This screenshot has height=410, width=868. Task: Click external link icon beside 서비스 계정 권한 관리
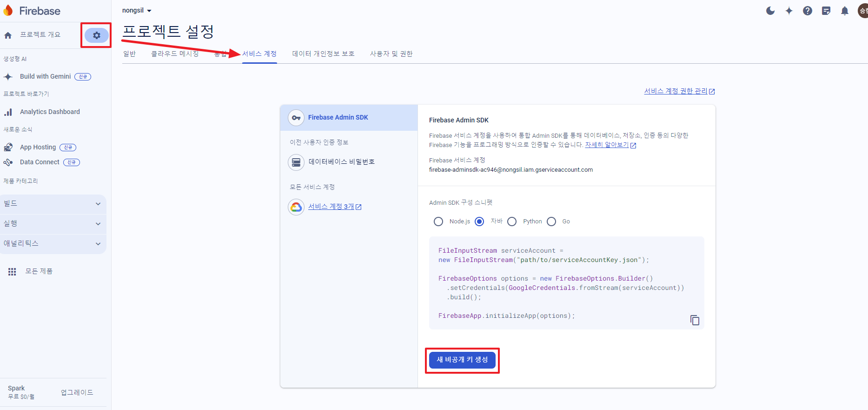(712, 92)
